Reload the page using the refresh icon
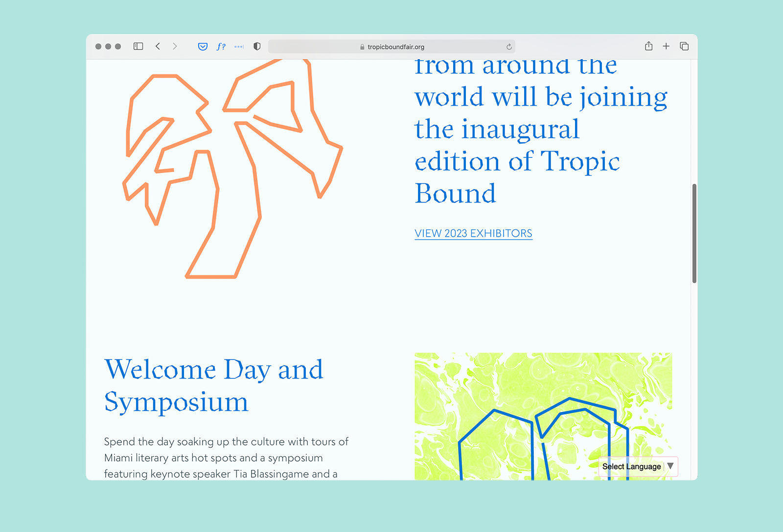 pyautogui.click(x=509, y=46)
